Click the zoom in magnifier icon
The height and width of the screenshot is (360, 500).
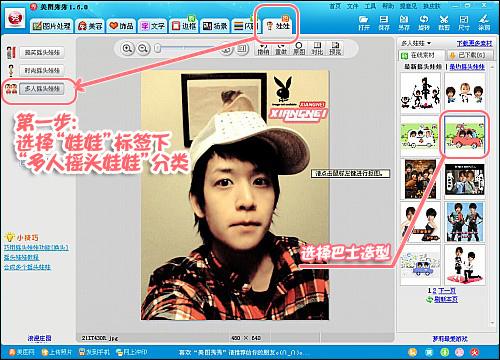pos(127,49)
